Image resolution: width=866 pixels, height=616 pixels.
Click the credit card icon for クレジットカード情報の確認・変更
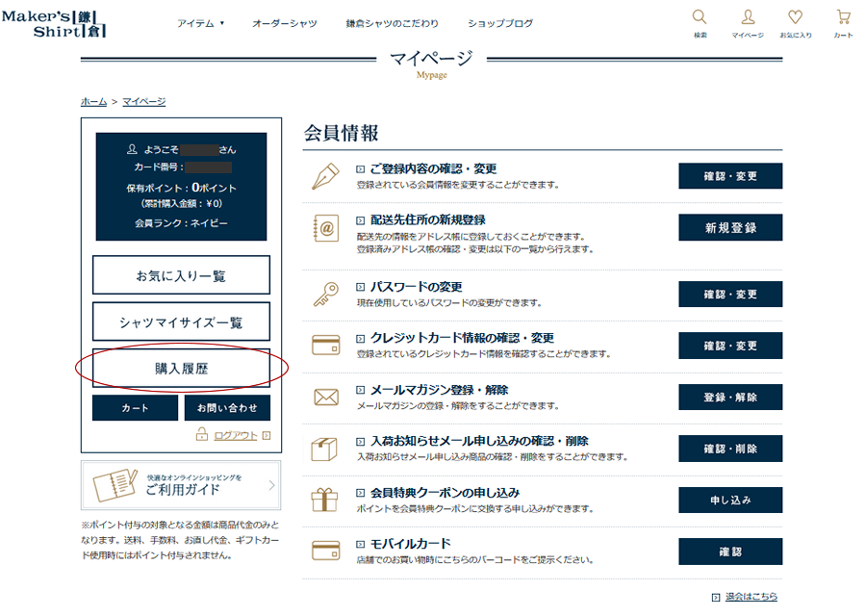326,346
